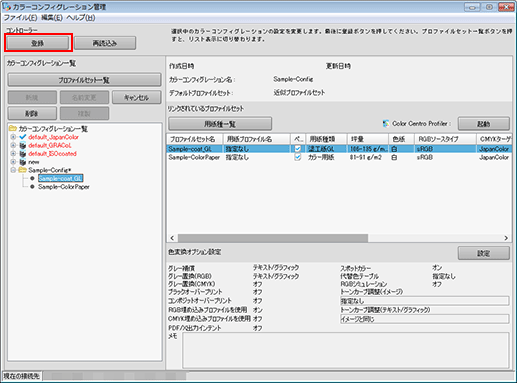Viewport: 517px width, 383px height.
Task: Click the 削除 delete button
Action: (32, 113)
